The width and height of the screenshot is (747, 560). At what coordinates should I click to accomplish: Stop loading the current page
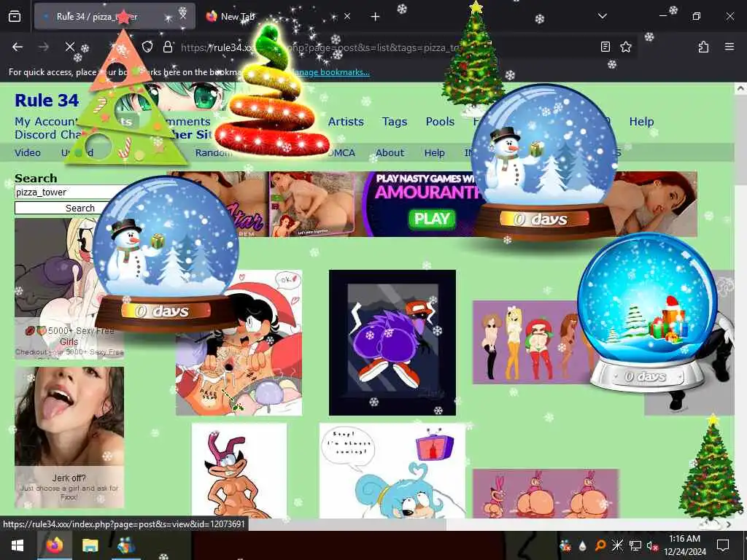(69, 47)
